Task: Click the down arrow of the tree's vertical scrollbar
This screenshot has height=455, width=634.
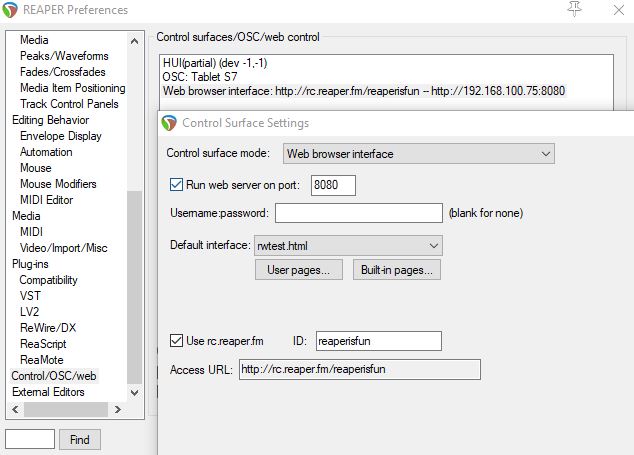Action: click(x=135, y=392)
